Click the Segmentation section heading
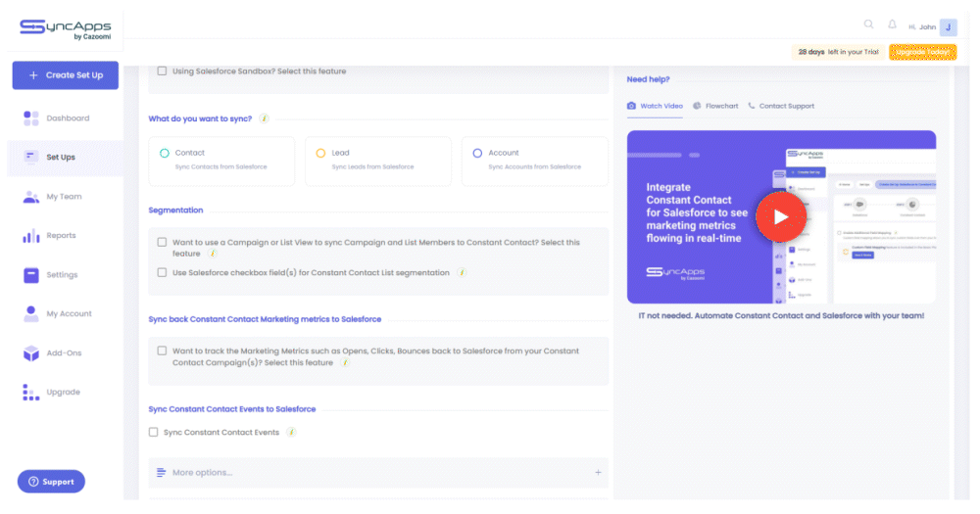Viewport: 980px width, 514px height. pyautogui.click(x=175, y=210)
